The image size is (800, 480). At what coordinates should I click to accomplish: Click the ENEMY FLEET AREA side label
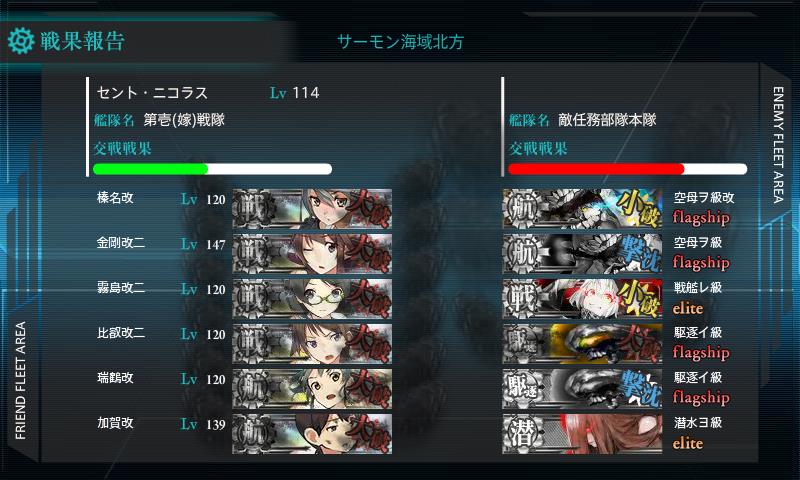click(778, 145)
